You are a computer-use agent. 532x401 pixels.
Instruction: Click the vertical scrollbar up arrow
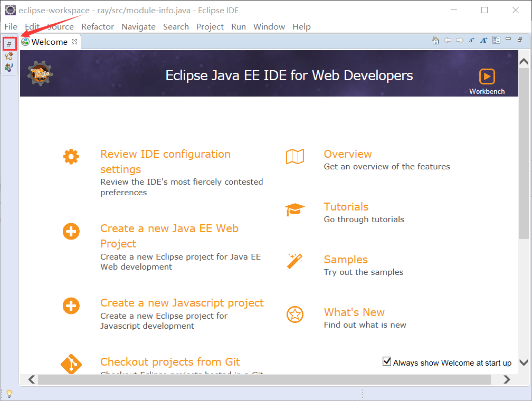click(524, 61)
